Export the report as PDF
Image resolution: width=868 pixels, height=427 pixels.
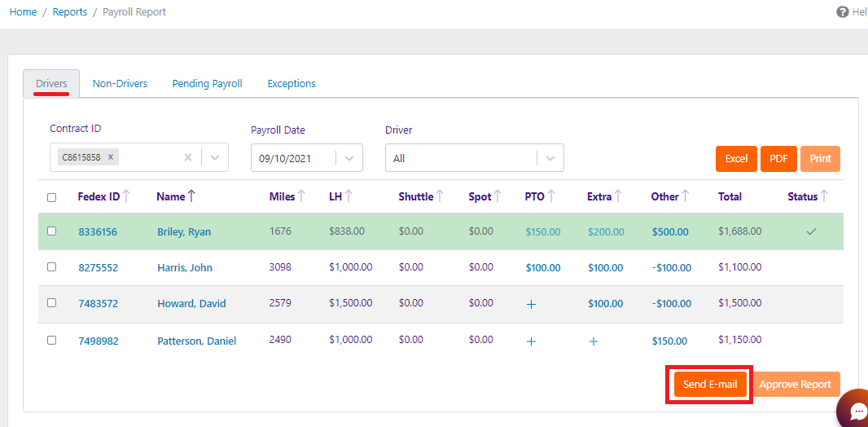(x=778, y=159)
